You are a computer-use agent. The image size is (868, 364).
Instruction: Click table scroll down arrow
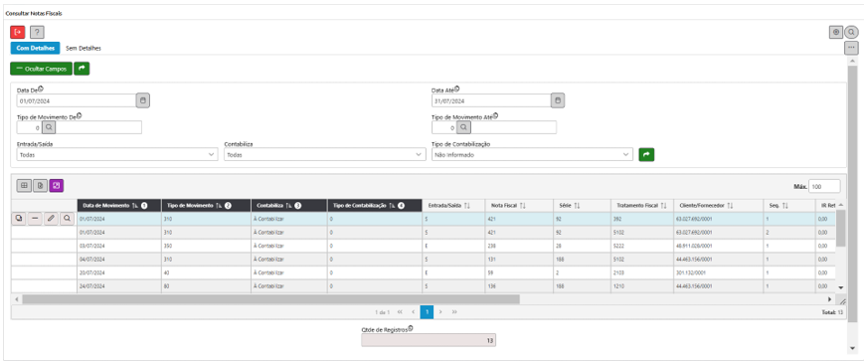(x=840, y=288)
